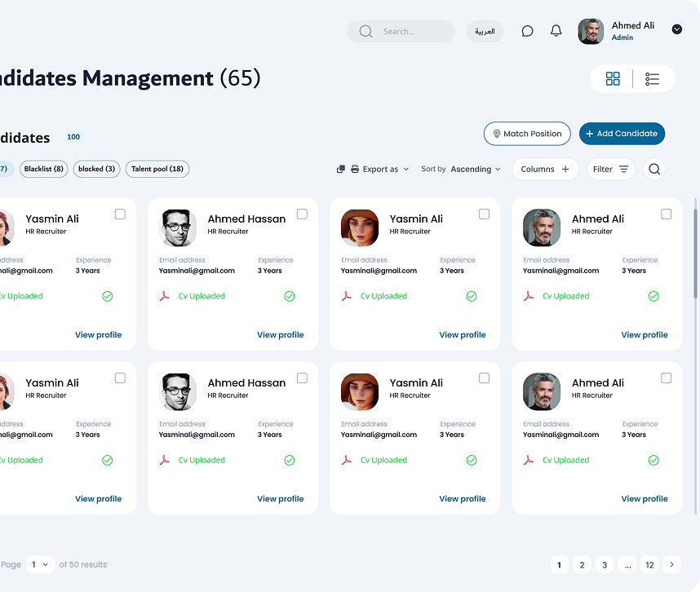
Task: Open PDF icon on top-row orange-hat Yasmin Ali card
Action: [x=347, y=296]
